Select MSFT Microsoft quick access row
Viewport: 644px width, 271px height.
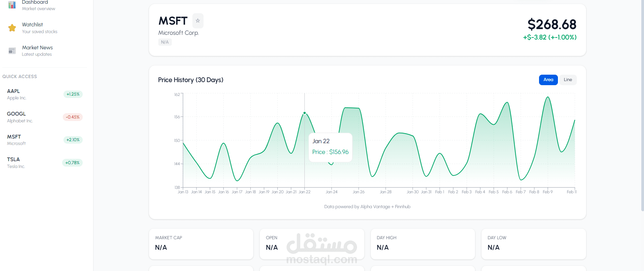tap(45, 140)
